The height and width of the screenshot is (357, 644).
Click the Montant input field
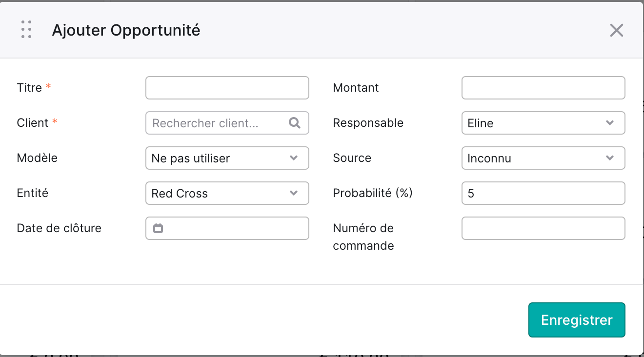543,88
